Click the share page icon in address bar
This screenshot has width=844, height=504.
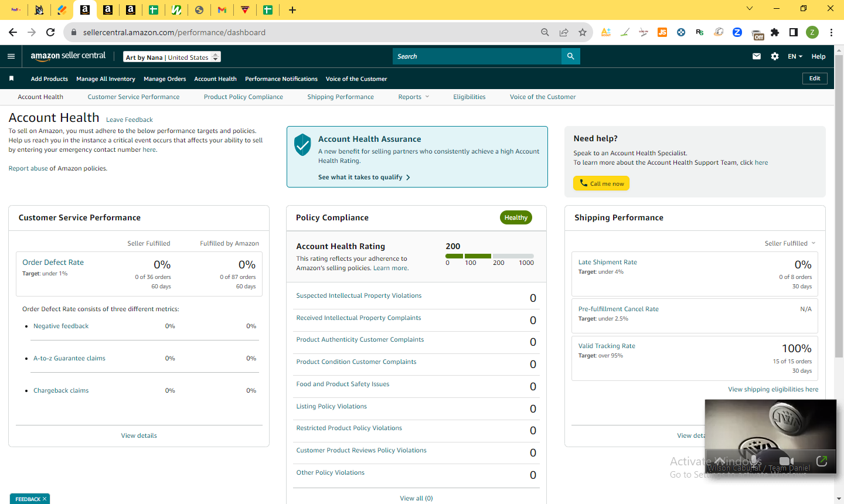click(x=564, y=32)
